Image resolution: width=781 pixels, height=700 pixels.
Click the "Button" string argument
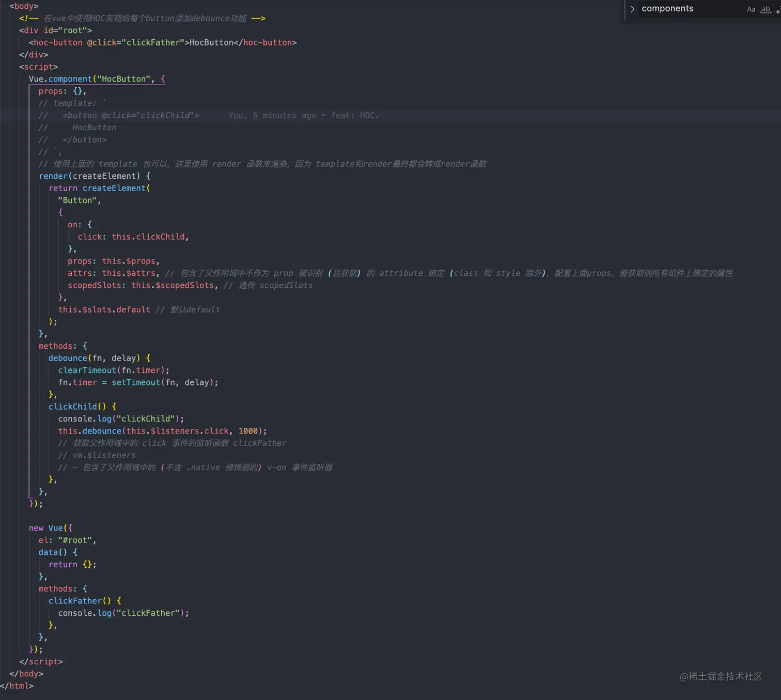coord(77,200)
